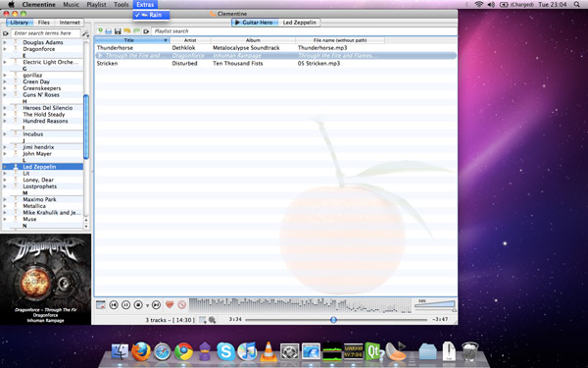Viewport: 588px width, 368px height.
Task: Click the show/hide window icon left of previous
Action: point(101,304)
